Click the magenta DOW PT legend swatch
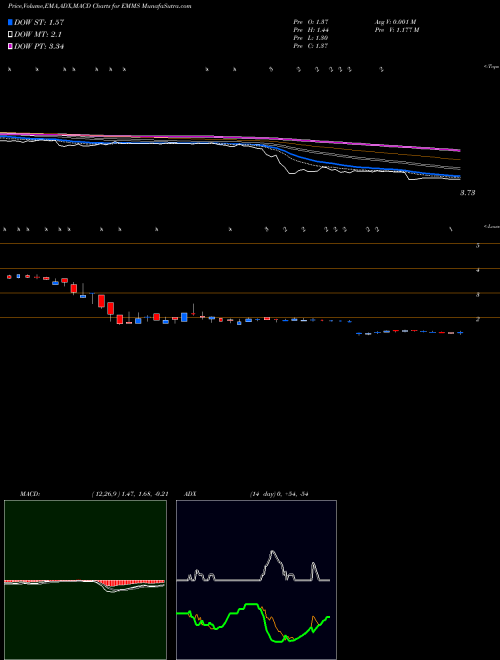This screenshot has width=500, height=660. point(11,47)
